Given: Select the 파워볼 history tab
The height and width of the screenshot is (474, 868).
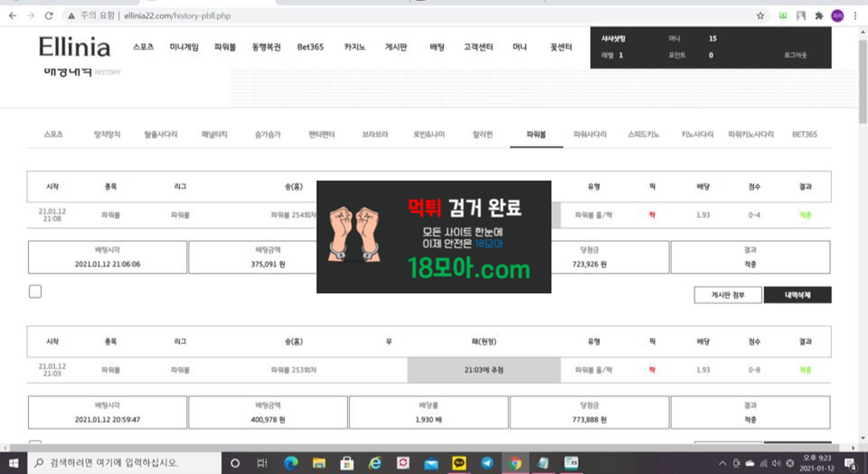Looking at the screenshot, I should click(x=536, y=134).
